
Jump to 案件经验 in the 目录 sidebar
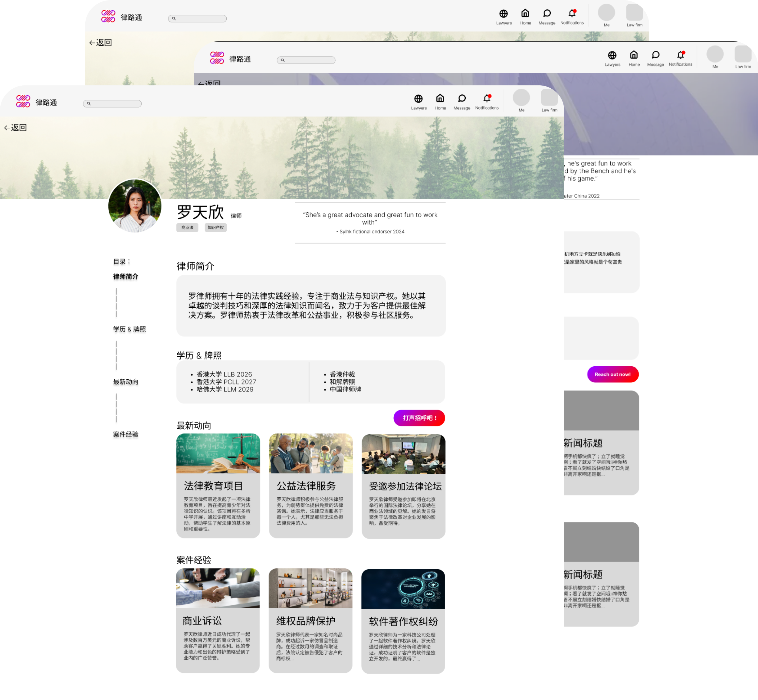coord(125,434)
